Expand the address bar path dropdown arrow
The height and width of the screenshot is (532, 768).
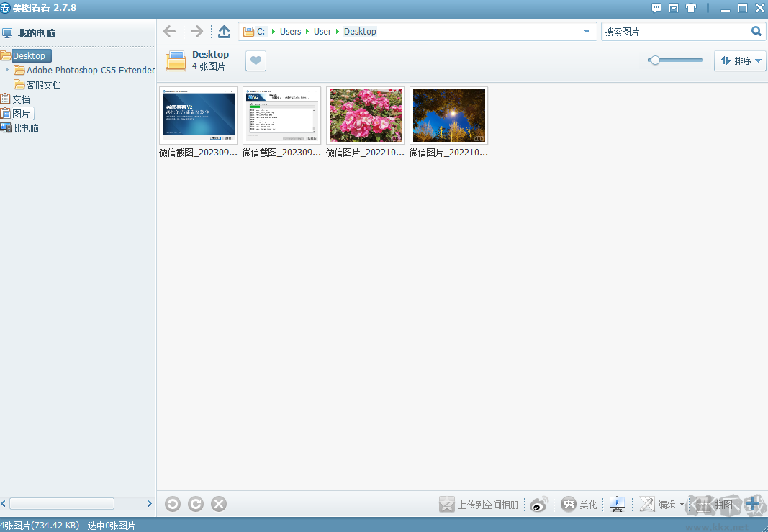click(587, 32)
